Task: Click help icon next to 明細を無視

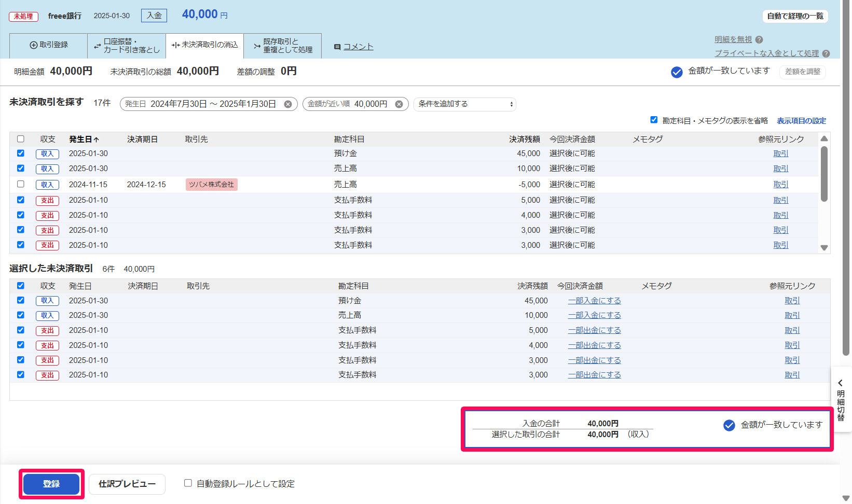Action: coord(759,39)
